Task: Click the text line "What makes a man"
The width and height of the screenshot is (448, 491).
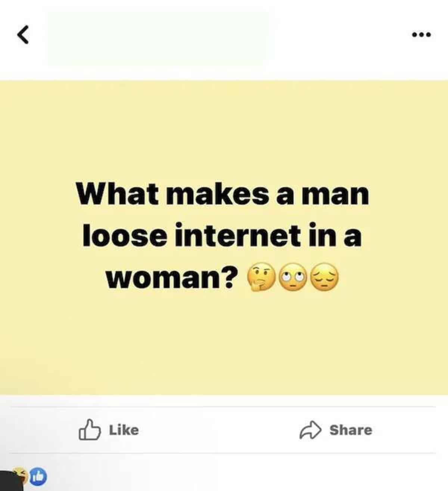Action: tap(223, 193)
